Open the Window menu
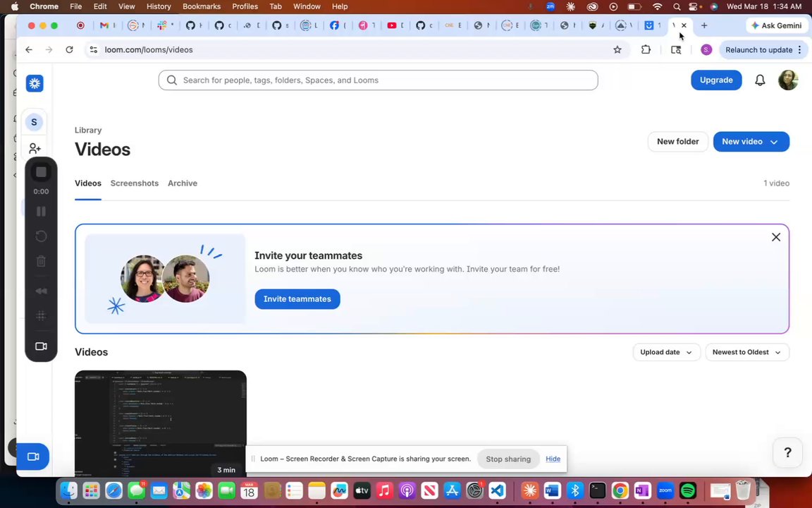Viewport: 812px width, 508px height. click(x=307, y=7)
